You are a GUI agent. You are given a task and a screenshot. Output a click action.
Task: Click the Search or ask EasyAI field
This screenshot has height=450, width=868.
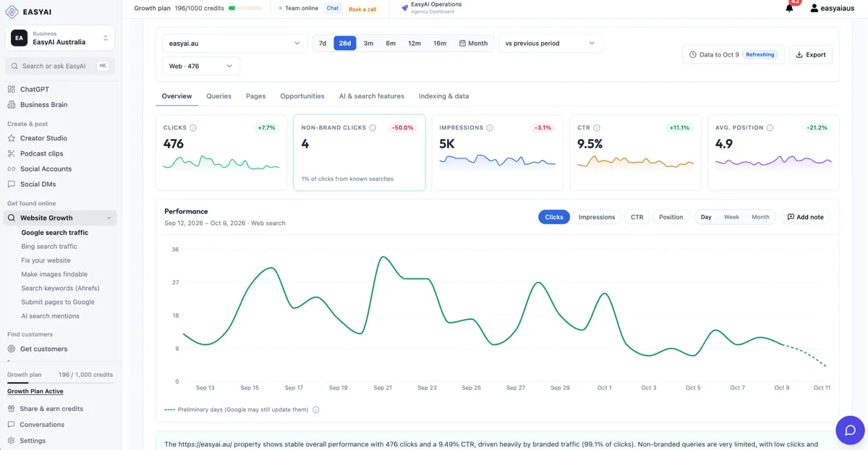pyautogui.click(x=60, y=66)
